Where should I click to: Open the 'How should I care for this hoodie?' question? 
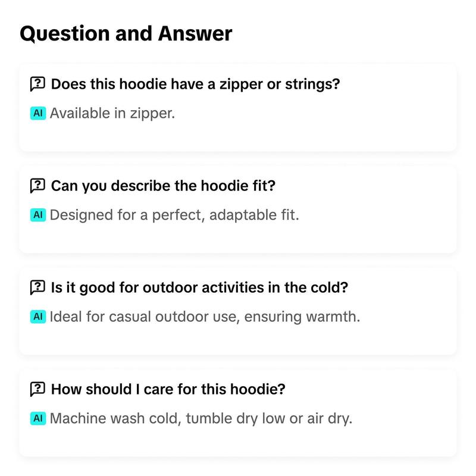168,389
